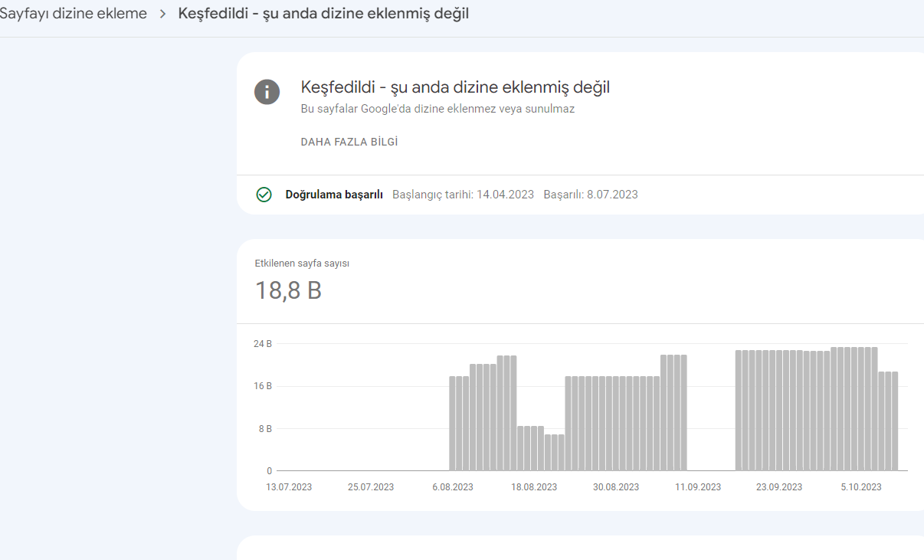Click the breadcrumb chevron separator

pos(162,14)
